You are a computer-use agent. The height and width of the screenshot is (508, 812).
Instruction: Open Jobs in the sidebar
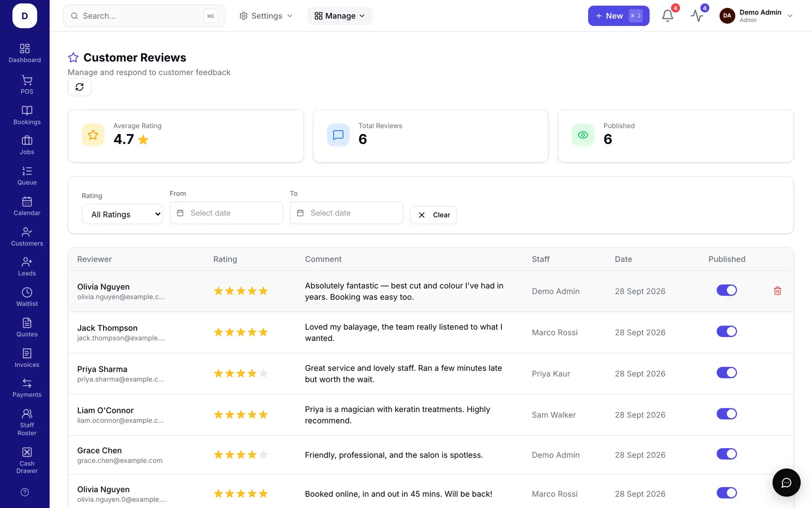click(27, 145)
